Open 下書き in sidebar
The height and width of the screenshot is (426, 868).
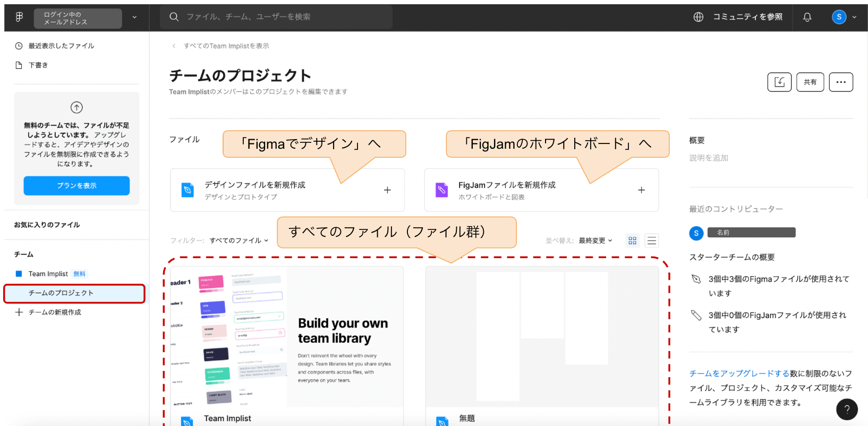pyautogui.click(x=38, y=65)
